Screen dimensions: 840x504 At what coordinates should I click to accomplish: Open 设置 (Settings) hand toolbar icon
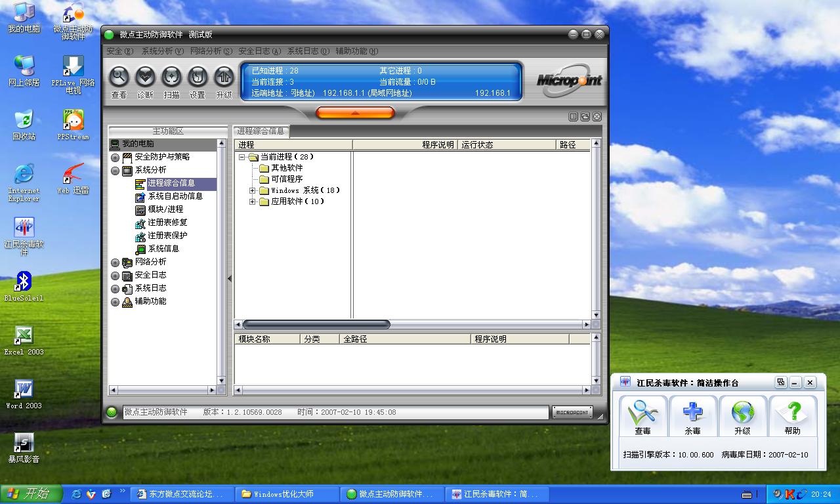(198, 77)
